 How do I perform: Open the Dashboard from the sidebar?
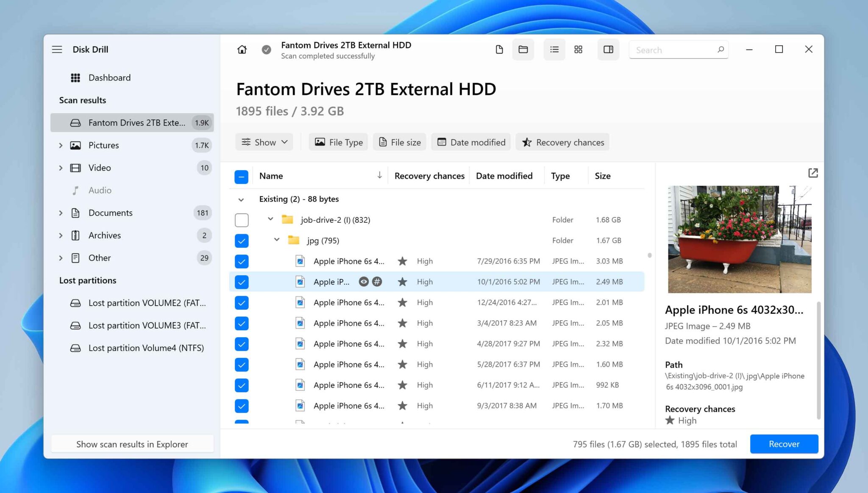(109, 78)
